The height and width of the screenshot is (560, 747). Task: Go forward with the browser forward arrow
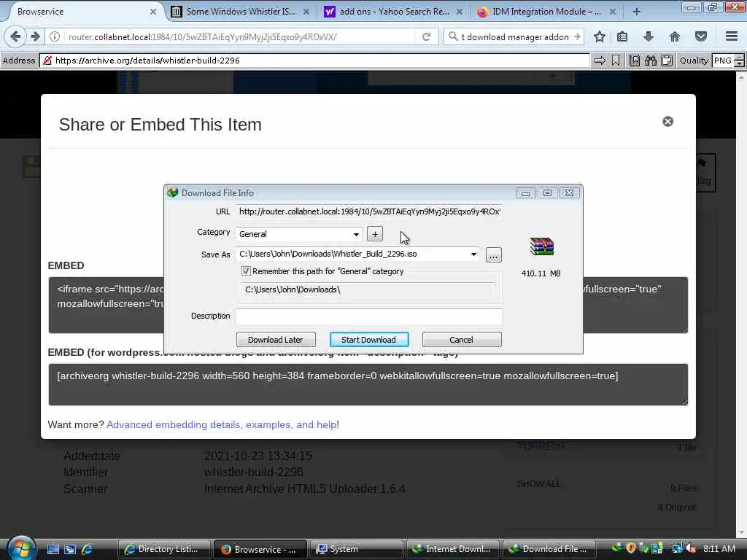click(35, 36)
